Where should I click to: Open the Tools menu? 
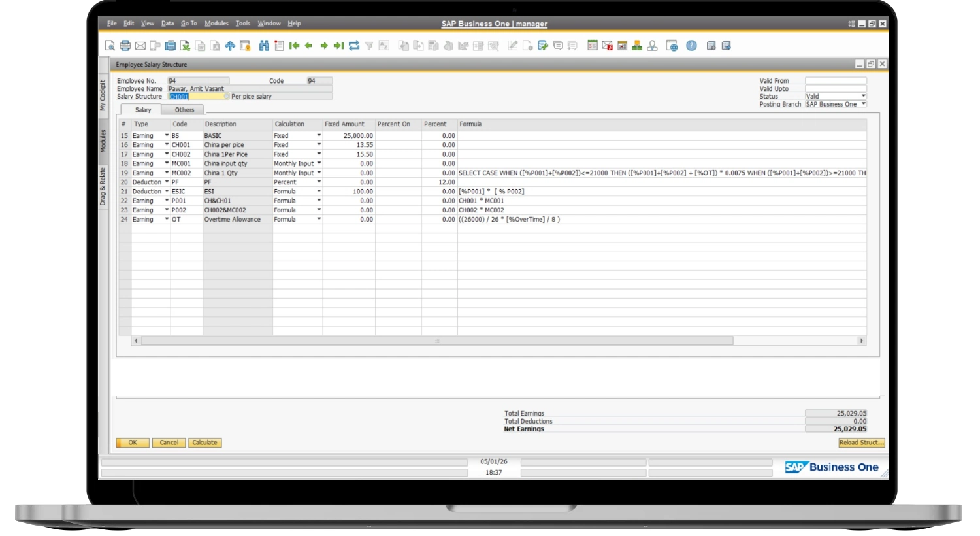pos(243,24)
